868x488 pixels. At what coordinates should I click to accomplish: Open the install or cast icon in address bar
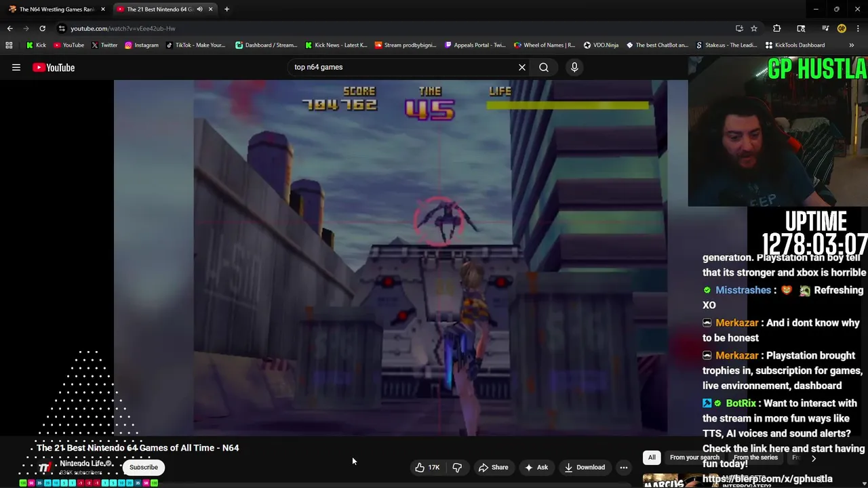click(739, 28)
